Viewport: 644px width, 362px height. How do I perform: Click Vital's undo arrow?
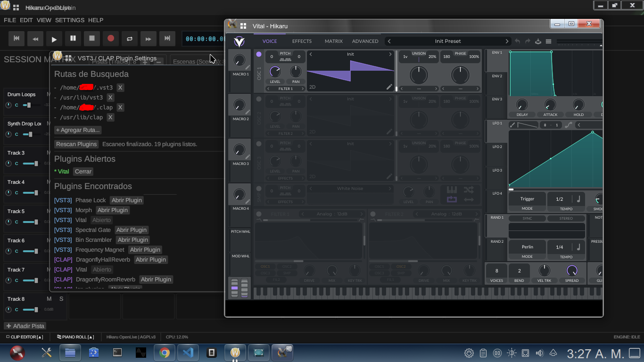[518, 41]
